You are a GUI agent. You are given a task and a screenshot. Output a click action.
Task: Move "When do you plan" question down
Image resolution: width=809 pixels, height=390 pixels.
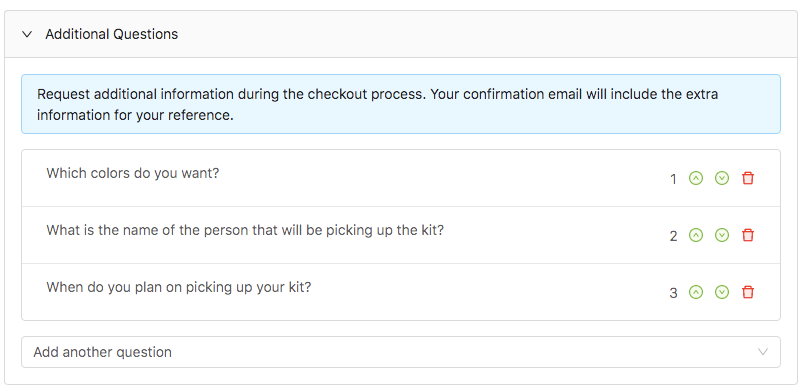pyautogui.click(x=722, y=292)
